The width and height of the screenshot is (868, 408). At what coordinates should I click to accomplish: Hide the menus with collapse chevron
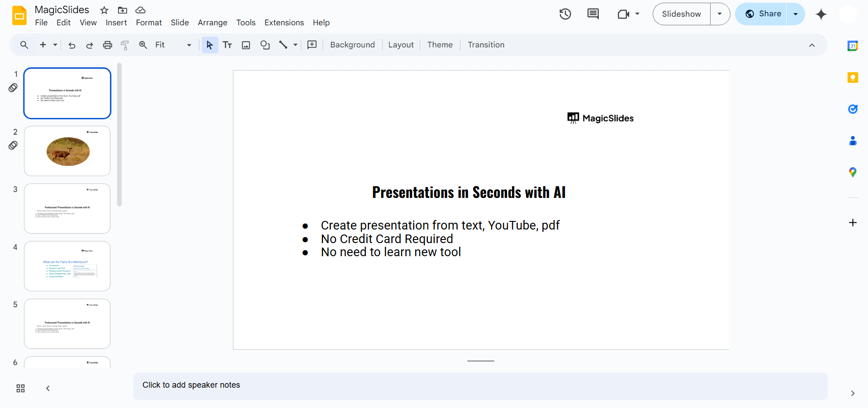tap(811, 45)
